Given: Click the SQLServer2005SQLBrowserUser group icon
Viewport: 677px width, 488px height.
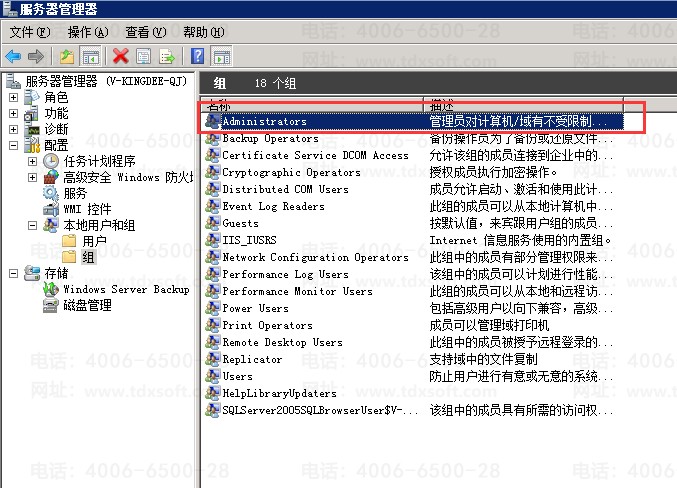Looking at the screenshot, I should click(213, 409).
